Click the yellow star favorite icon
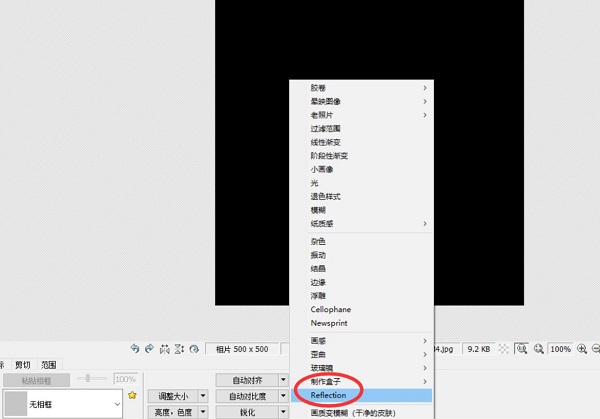The width and height of the screenshot is (600, 419). point(132,395)
